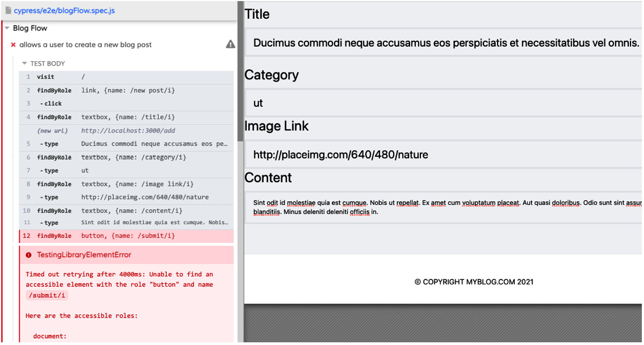
Task: Collapse the Blog Flow suite
Action: click(x=6, y=28)
